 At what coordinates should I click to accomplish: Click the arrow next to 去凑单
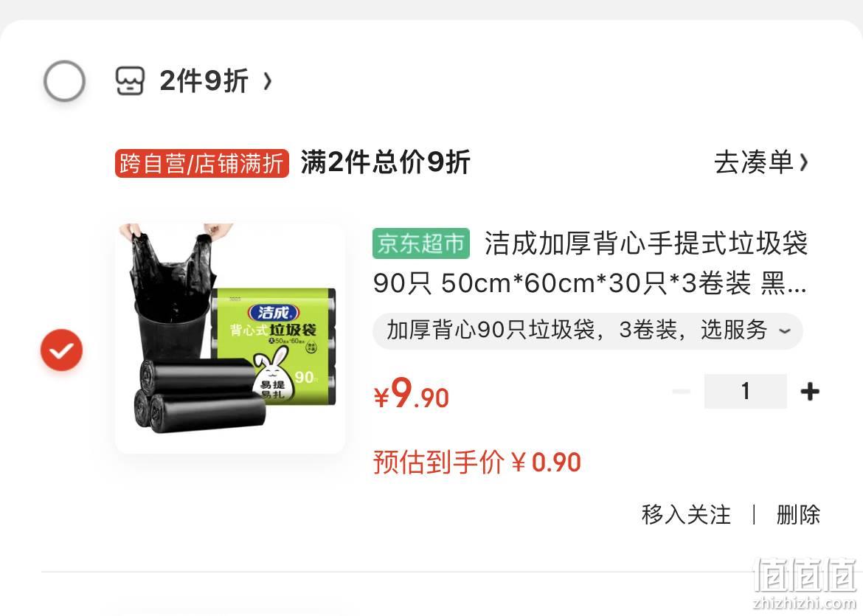(x=803, y=162)
